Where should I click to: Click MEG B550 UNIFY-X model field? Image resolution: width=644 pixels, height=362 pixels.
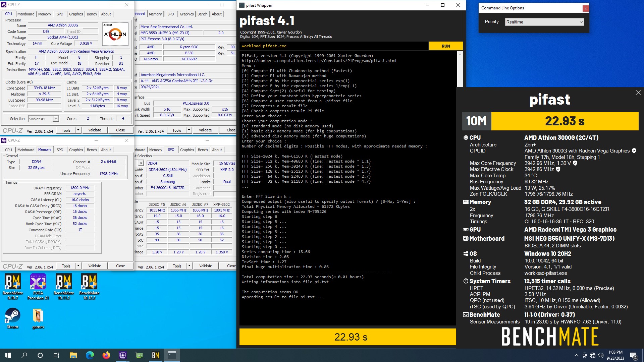171,33
